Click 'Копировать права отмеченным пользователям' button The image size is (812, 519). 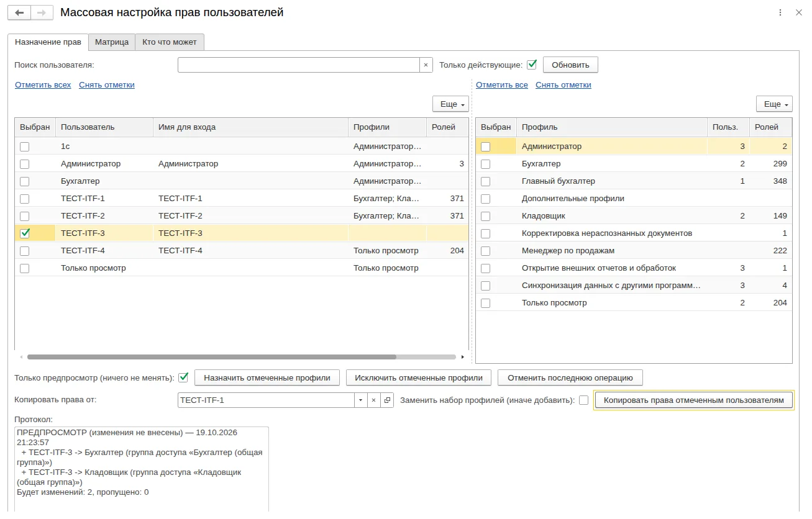[694, 400]
